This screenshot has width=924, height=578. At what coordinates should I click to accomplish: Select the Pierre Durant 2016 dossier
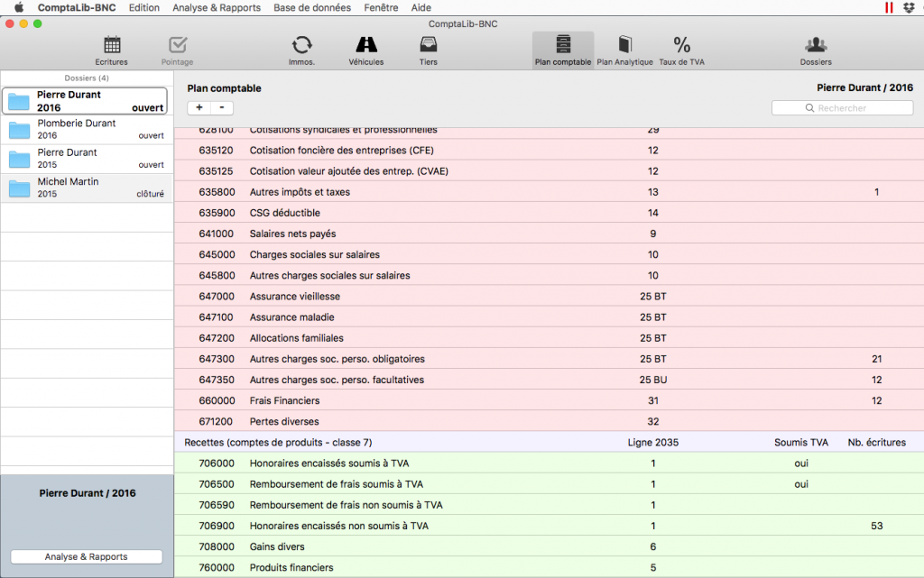pyautogui.click(x=85, y=101)
